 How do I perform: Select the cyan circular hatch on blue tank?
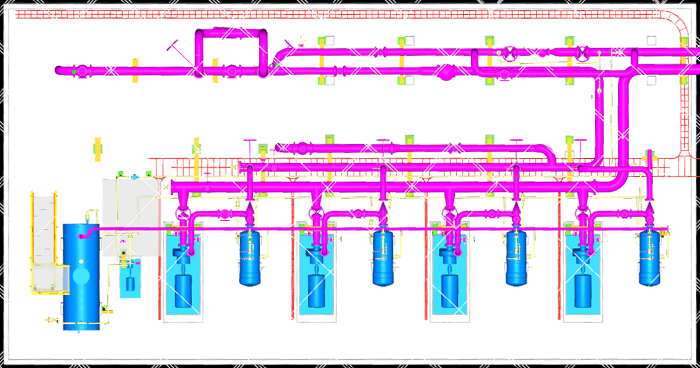pos(81,276)
